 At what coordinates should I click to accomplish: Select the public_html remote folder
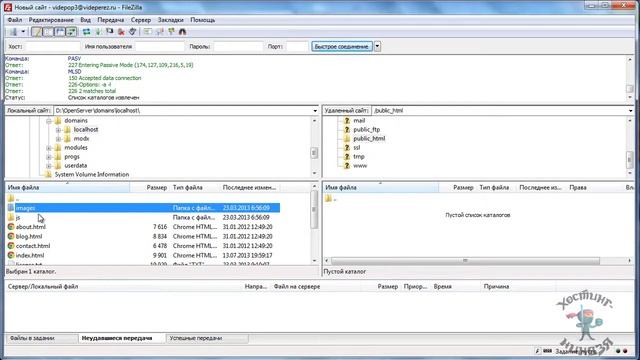pyautogui.click(x=369, y=138)
